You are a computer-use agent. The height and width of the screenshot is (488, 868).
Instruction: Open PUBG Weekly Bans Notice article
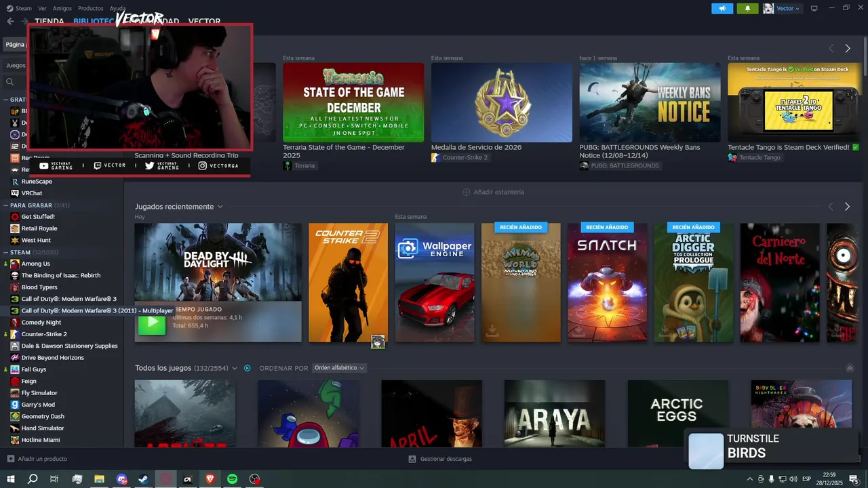click(650, 102)
